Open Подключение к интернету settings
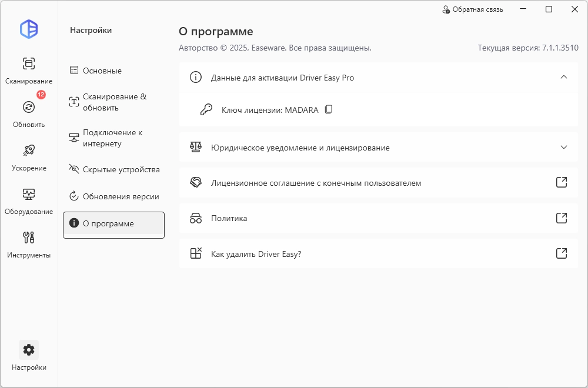Screen dimensions: 588x388 coord(112,138)
